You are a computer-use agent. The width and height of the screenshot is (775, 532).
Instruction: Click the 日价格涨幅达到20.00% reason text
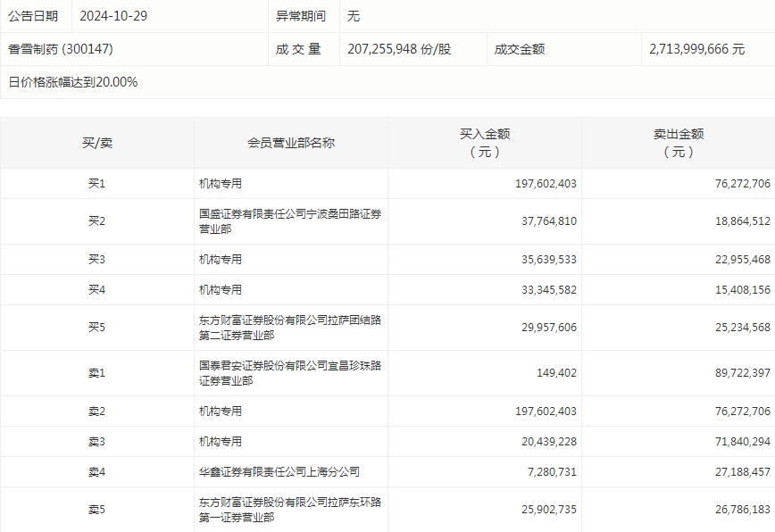[x=73, y=82]
